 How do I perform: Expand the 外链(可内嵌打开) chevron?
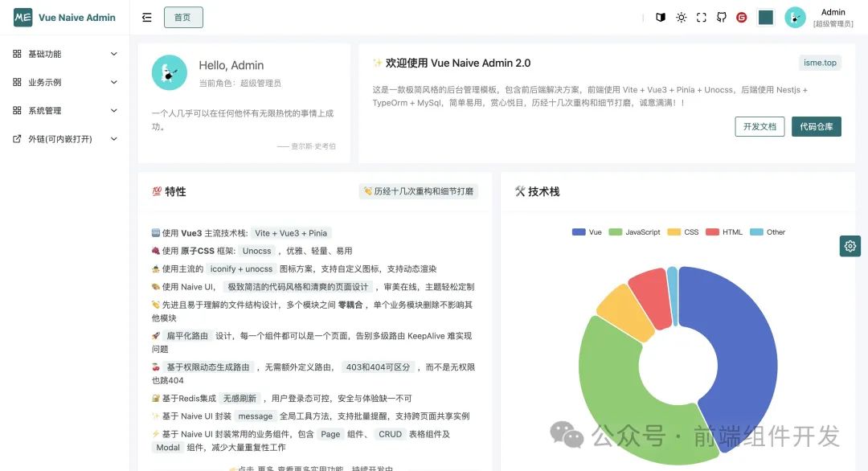(114, 139)
